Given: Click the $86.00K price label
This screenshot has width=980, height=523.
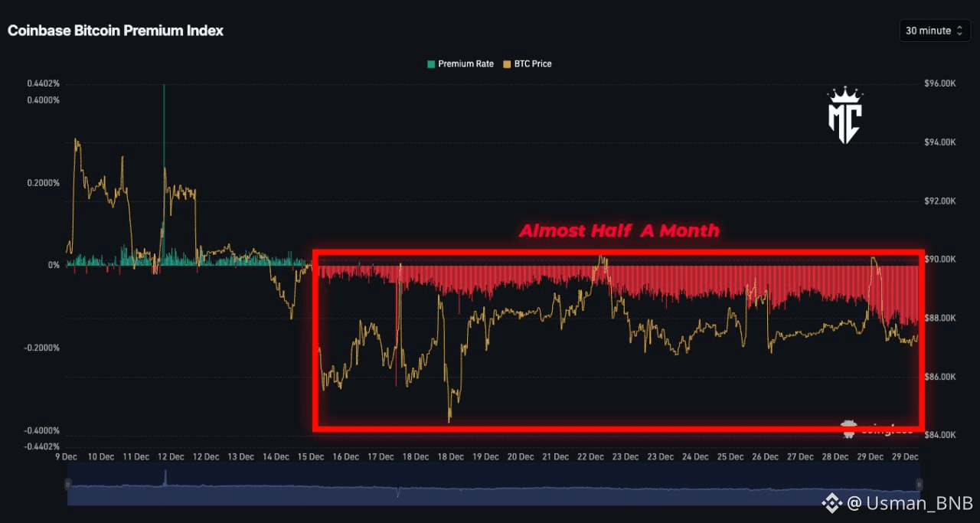Looking at the screenshot, I should point(941,377).
